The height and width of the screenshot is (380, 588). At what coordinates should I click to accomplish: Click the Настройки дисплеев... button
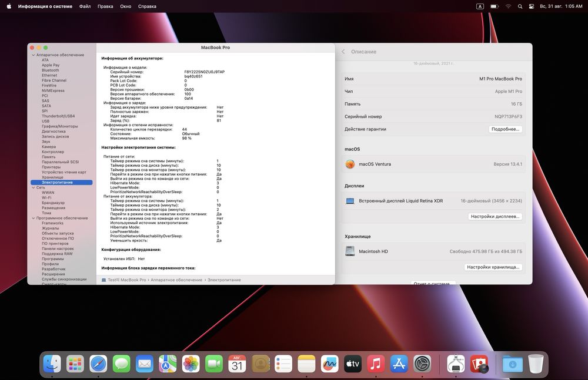tap(495, 217)
